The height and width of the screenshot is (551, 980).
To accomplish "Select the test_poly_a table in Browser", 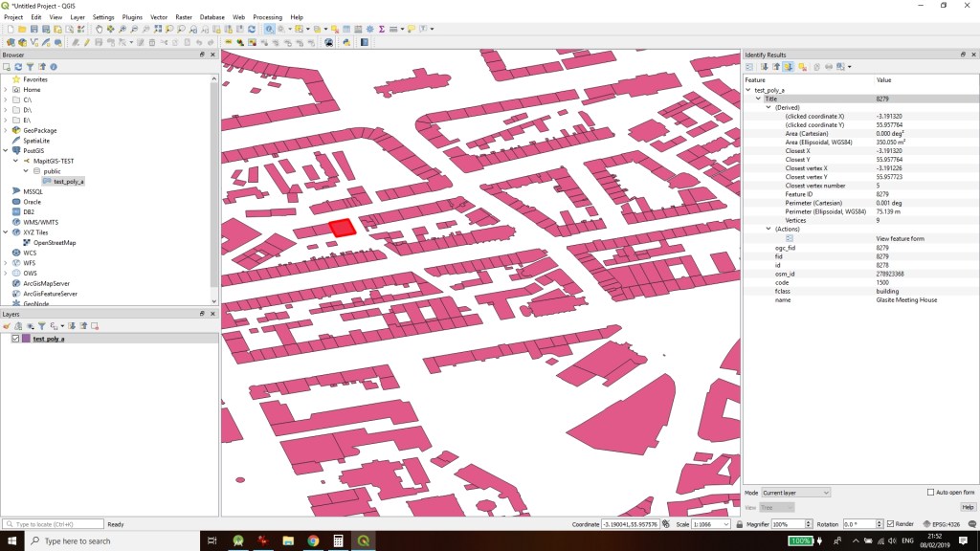I will tap(68, 182).
